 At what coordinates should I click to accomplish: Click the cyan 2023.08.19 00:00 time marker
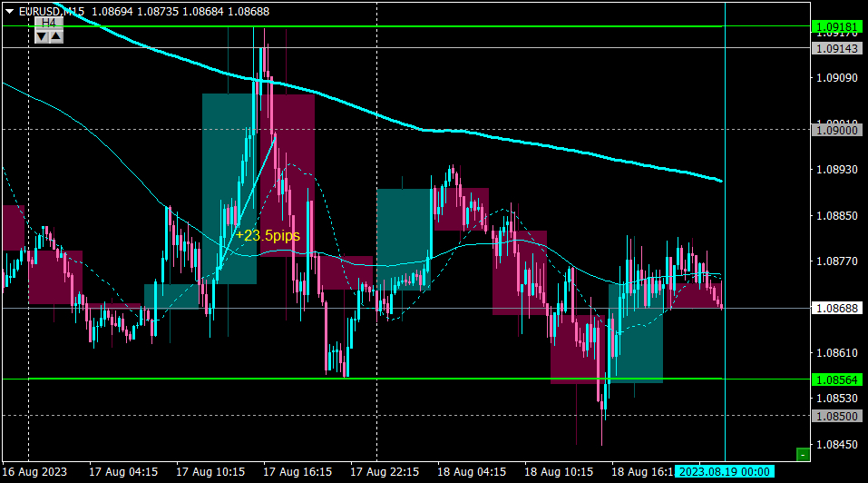pyautogui.click(x=725, y=472)
